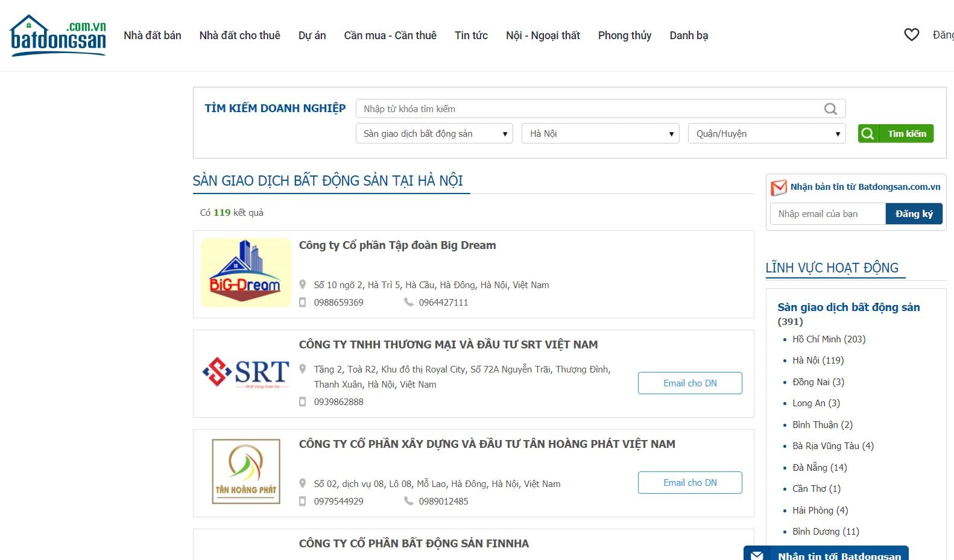Open the Quận/Huyện district dropdown
Screen dimensions: 954x560
tap(767, 133)
